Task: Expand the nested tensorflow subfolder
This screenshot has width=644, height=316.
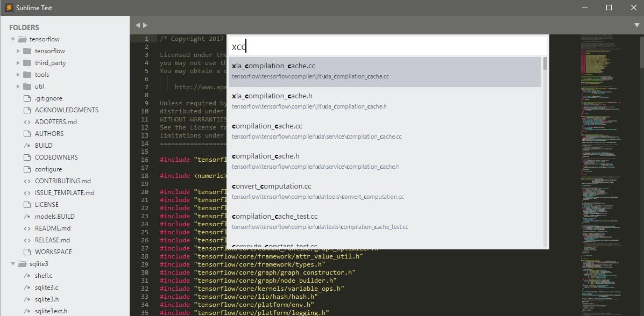Action: (x=18, y=51)
